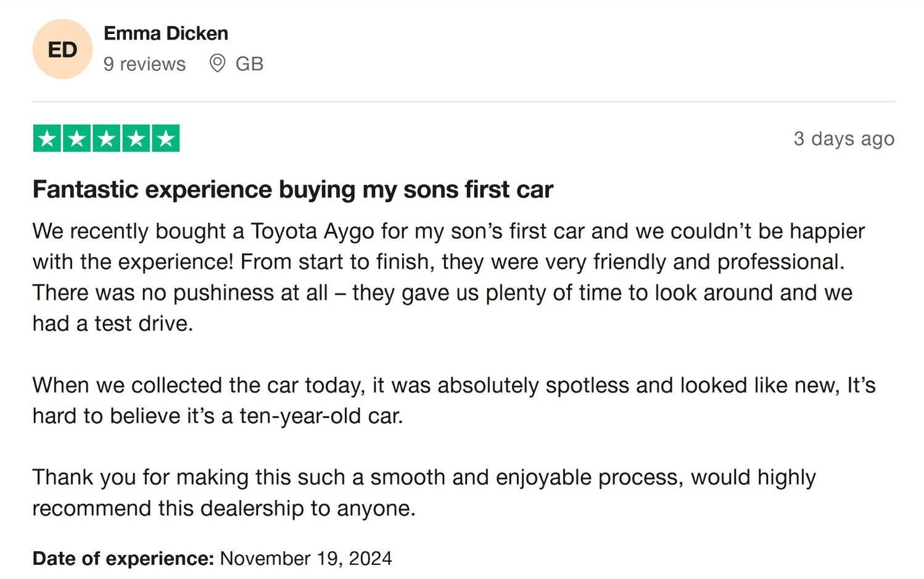Screen dimensions: 924x579
Task: Select the GB country label
Action: tap(249, 64)
